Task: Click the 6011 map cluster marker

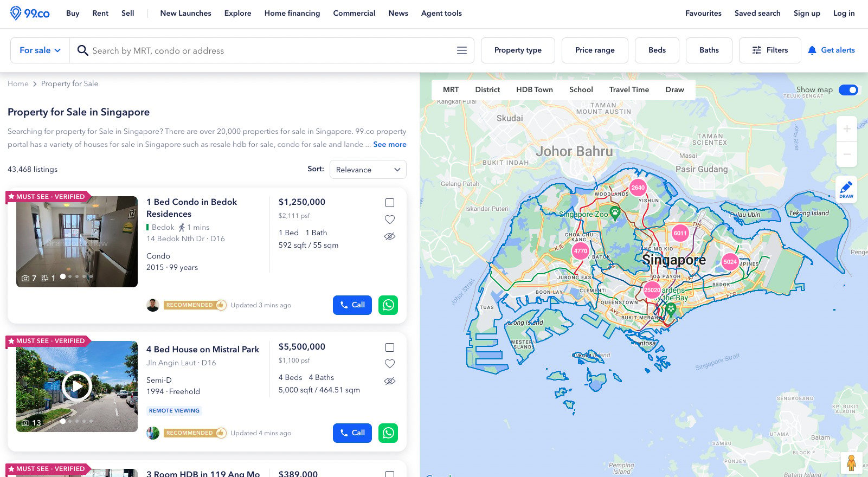Action: click(680, 233)
